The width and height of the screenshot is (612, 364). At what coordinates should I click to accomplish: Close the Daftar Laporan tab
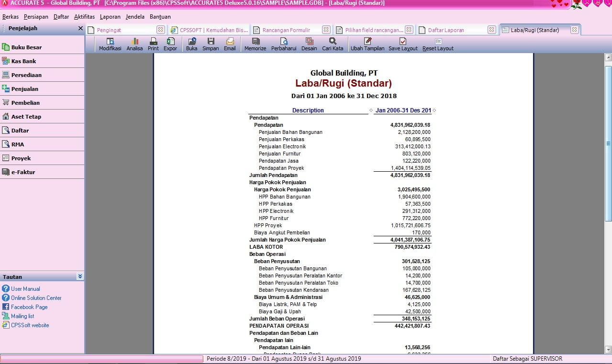pos(491,30)
